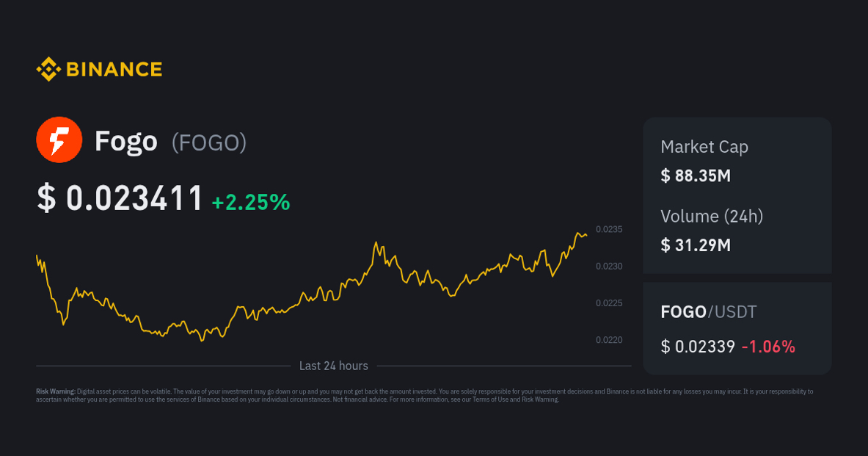This screenshot has height=456, width=868.
Task: Click the $ 0.023411 price
Action: click(120, 198)
